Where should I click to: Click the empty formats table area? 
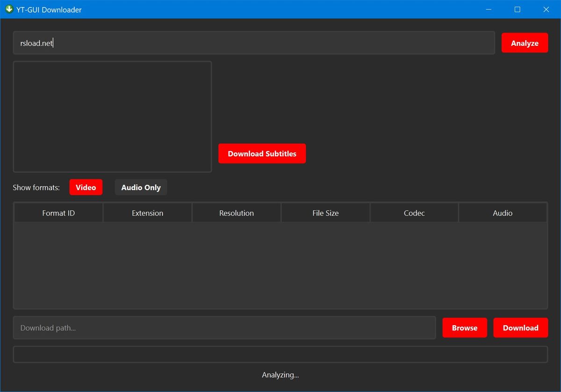280,265
